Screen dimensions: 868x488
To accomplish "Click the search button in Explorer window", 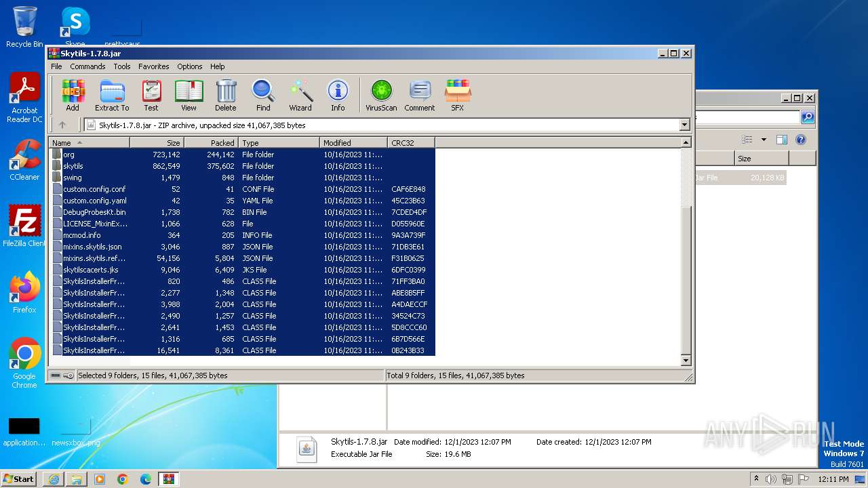I will tap(808, 117).
